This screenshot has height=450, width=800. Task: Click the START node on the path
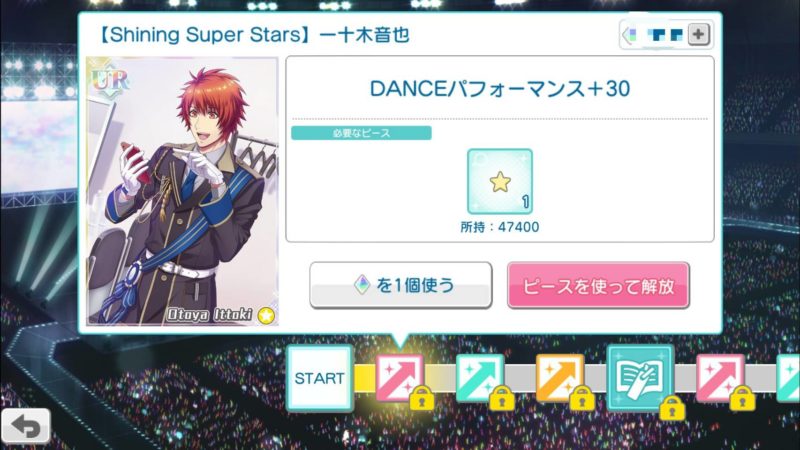click(x=319, y=378)
